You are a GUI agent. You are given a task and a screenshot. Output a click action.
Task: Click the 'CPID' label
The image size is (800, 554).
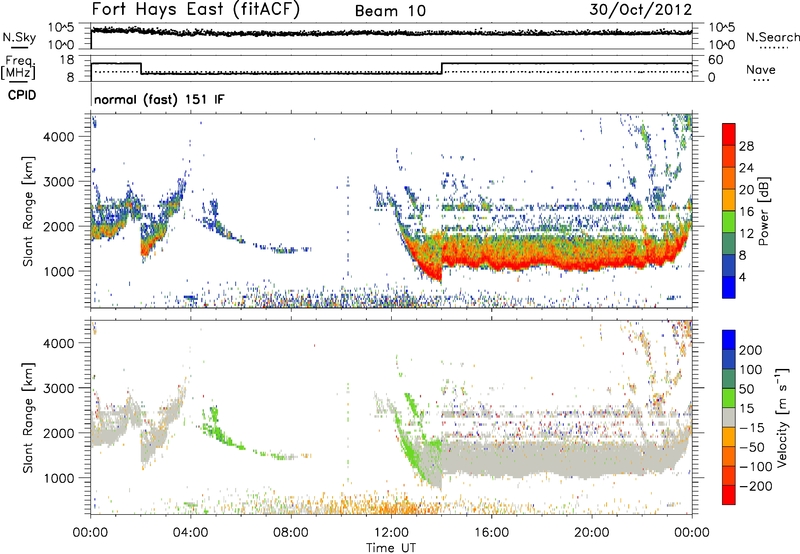pos(22,95)
